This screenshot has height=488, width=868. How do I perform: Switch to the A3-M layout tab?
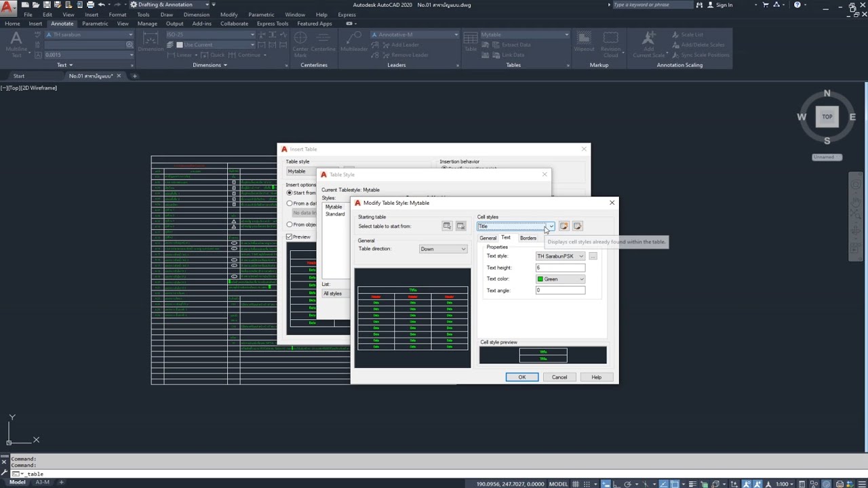click(42, 482)
